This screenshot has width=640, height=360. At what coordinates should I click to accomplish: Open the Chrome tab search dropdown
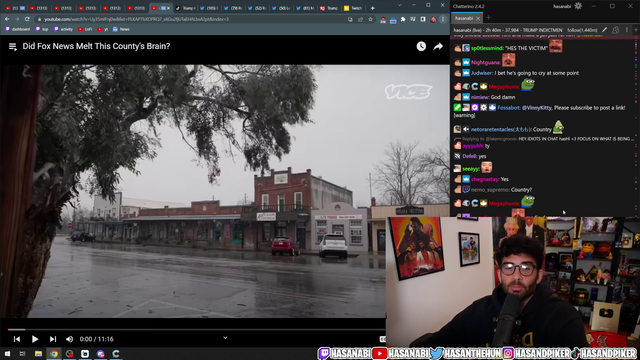coord(400,5)
